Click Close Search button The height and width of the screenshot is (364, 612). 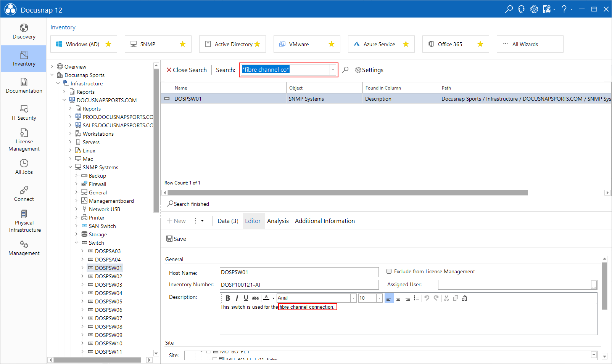click(x=187, y=70)
